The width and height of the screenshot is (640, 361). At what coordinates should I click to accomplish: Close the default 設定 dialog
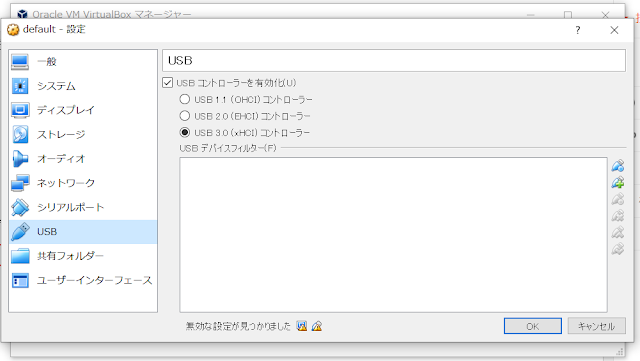[614, 30]
